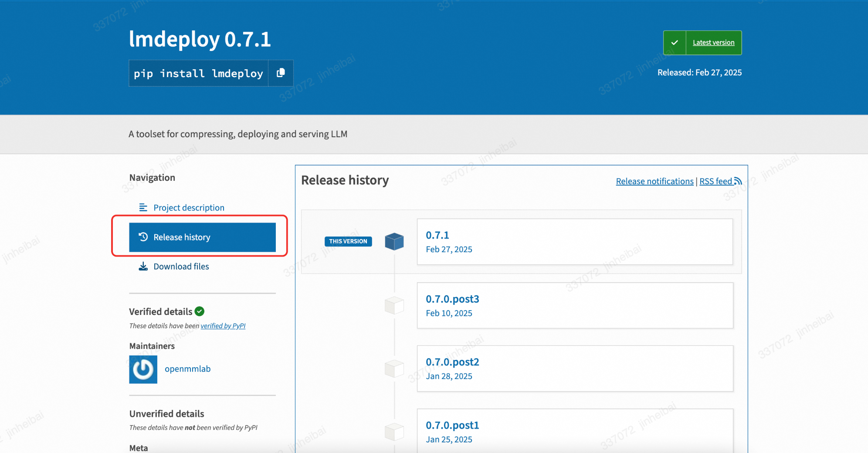Click the Latest version checkmark icon
The width and height of the screenshot is (868, 453).
tap(675, 43)
